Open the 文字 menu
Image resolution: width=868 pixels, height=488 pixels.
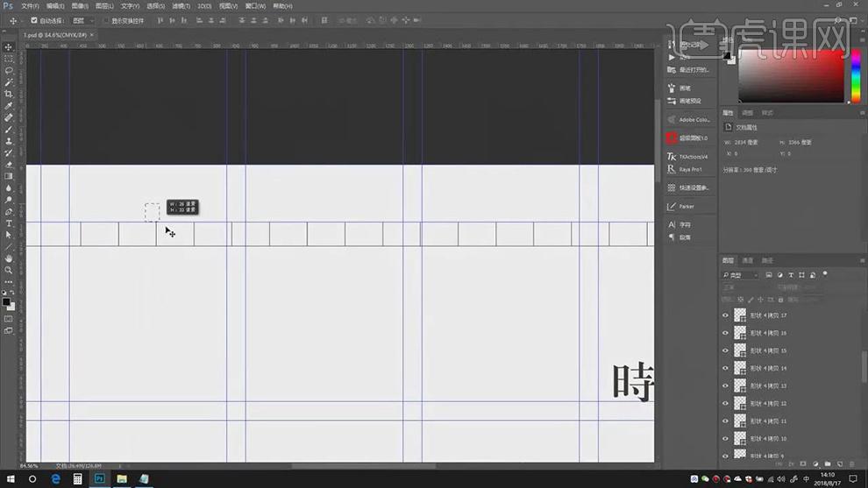click(x=130, y=6)
